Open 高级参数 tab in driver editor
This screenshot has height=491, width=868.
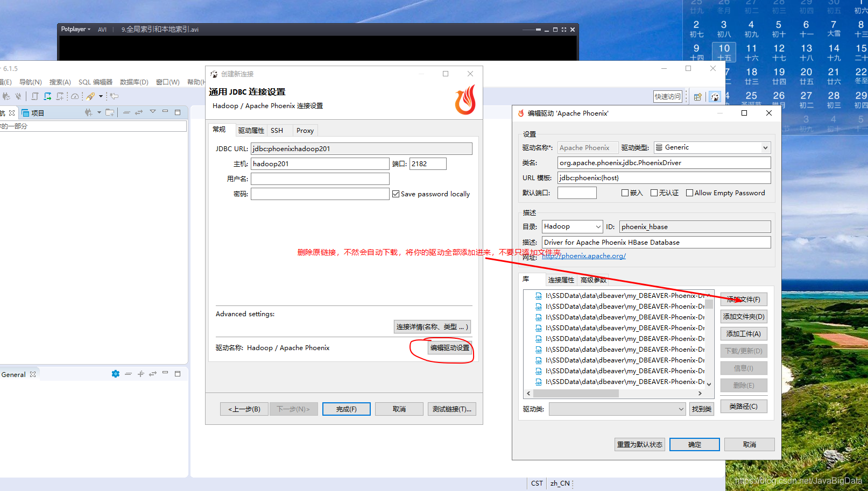tap(594, 280)
